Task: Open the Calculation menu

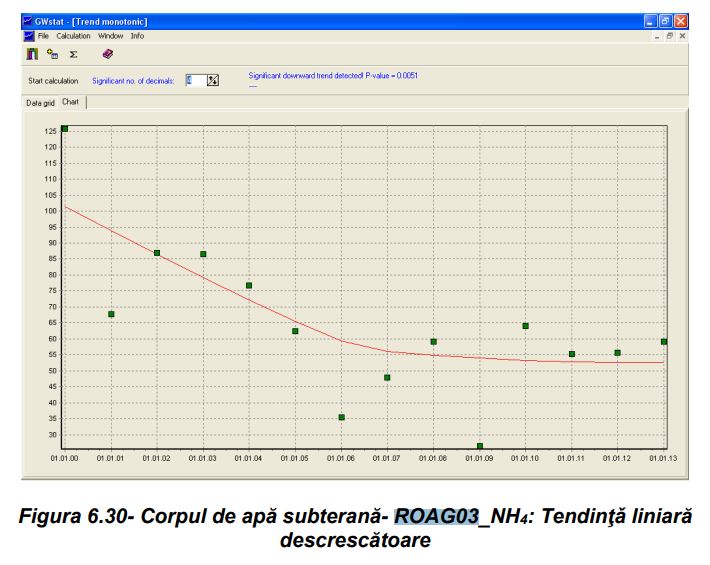Action: pyautogui.click(x=73, y=36)
